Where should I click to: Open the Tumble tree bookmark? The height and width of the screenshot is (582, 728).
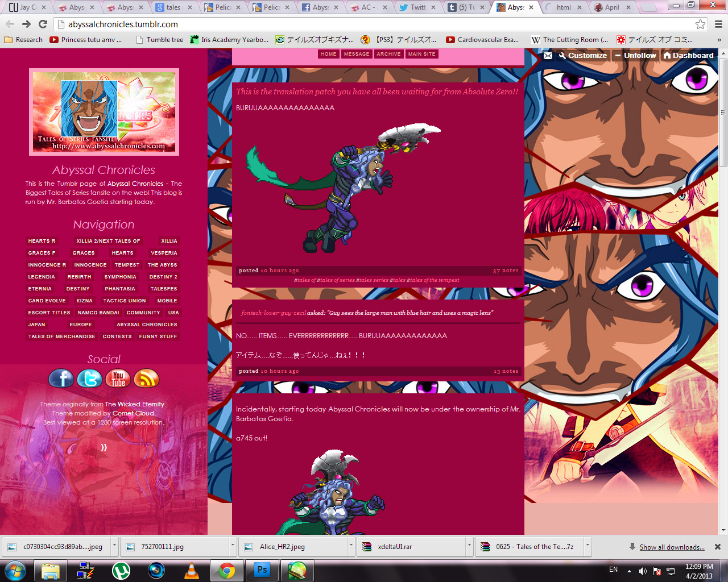(x=160, y=40)
